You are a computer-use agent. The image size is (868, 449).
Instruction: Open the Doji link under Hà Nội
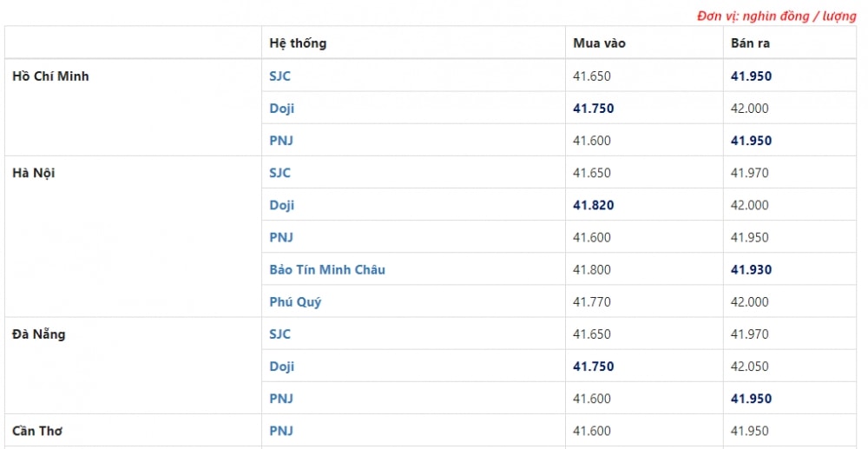281,206
